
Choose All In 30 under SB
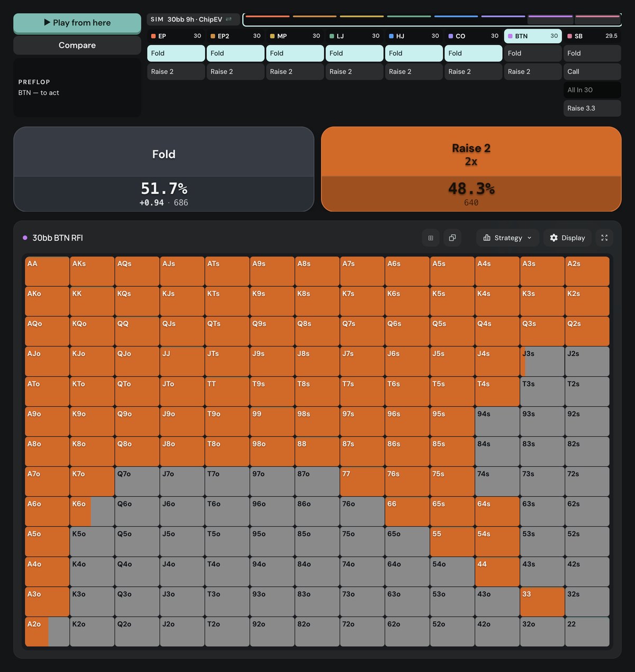592,90
